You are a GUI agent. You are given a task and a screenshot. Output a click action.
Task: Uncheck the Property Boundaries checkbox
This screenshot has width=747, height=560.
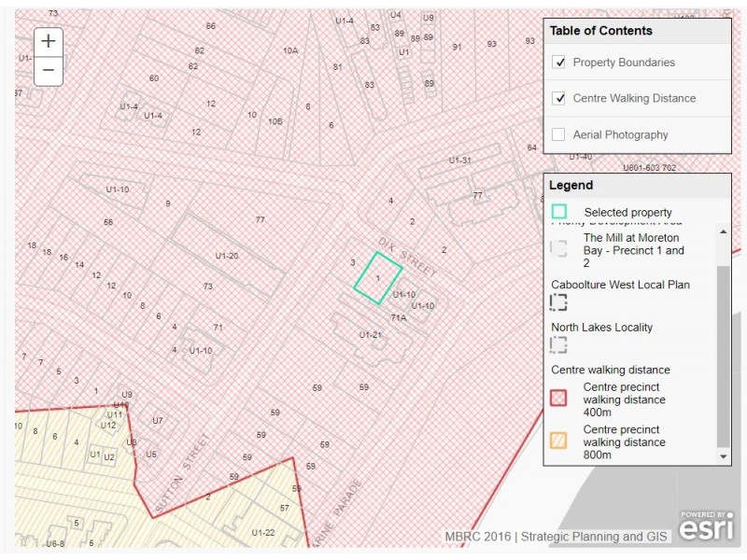[x=559, y=63]
